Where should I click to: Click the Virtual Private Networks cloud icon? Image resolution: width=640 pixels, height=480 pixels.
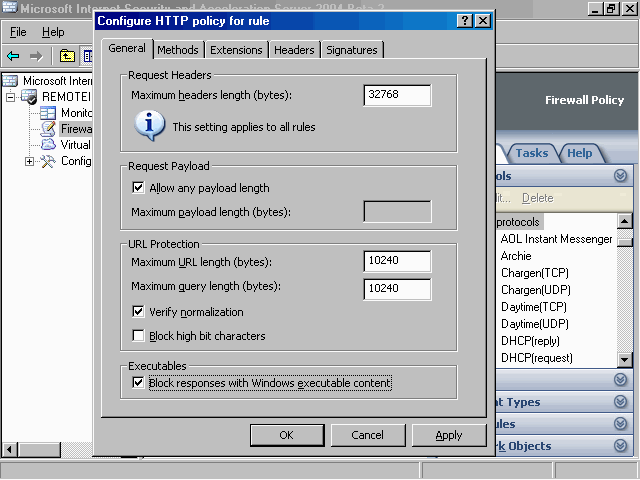[x=48, y=145]
